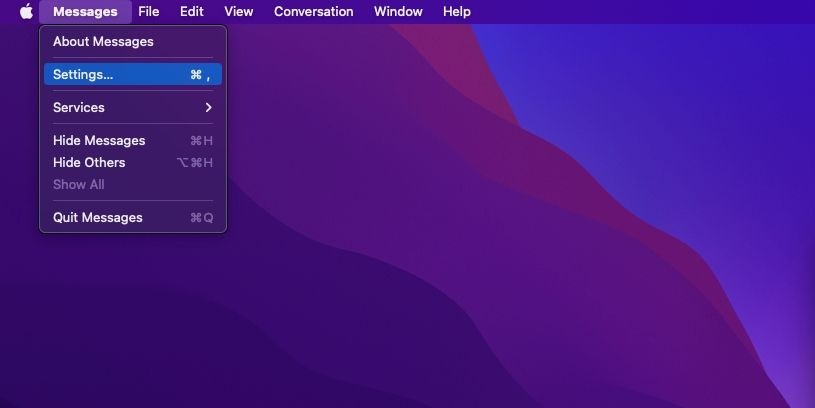
Task: Choose About Messages menu entry
Action: pyautogui.click(x=133, y=42)
